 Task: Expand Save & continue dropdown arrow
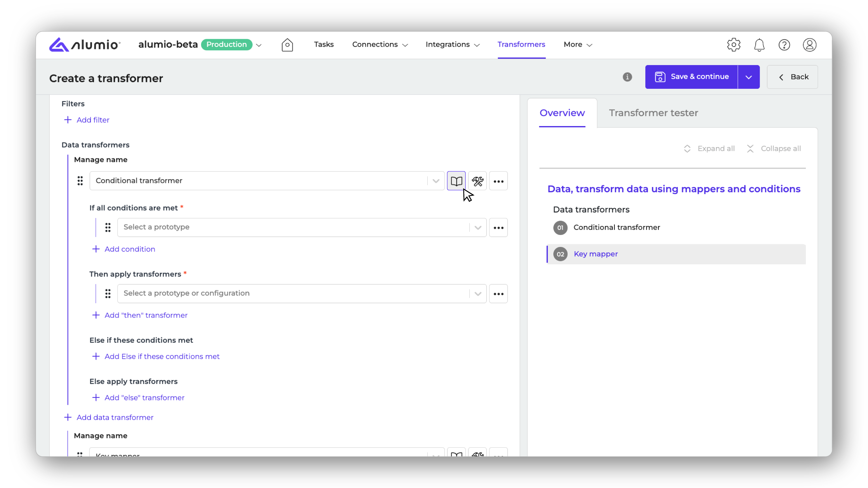click(748, 77)
